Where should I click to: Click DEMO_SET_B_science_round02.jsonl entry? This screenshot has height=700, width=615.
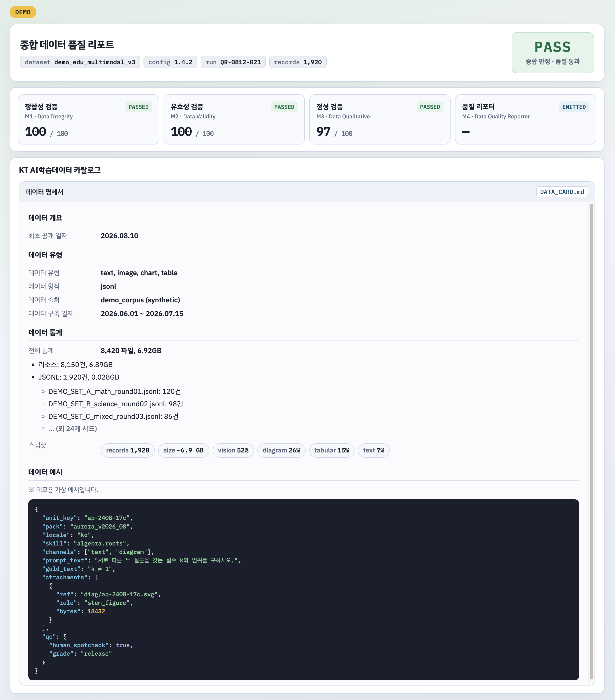(x=116, y=404)
